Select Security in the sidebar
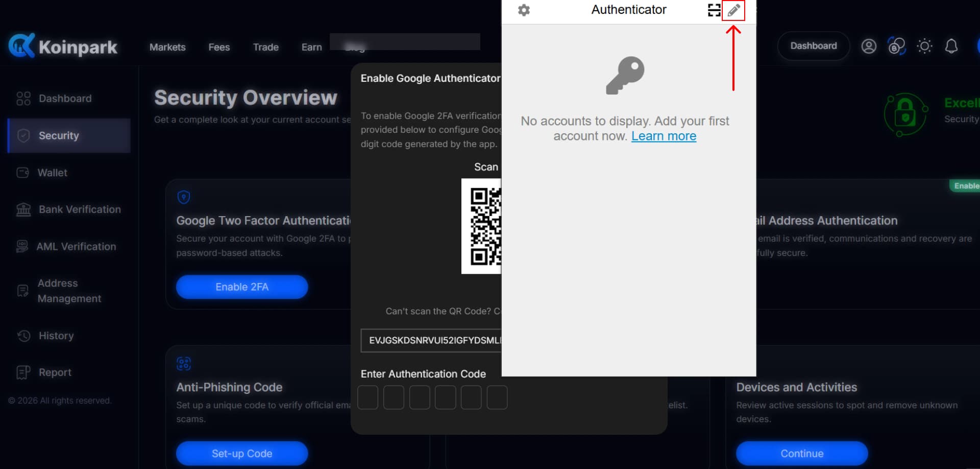980x469 pixels. (x=69, y=136)
